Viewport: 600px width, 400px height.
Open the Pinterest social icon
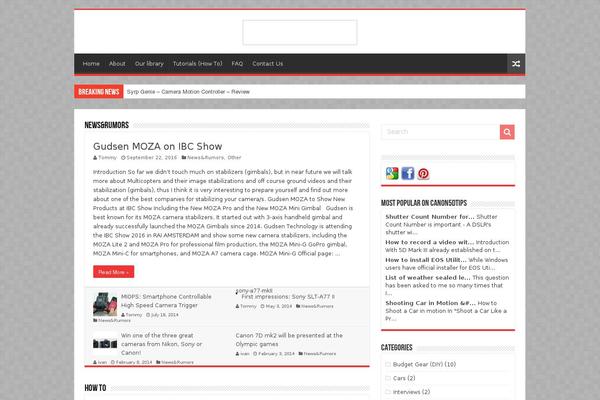pyautogui.click(x=423, y=174)
